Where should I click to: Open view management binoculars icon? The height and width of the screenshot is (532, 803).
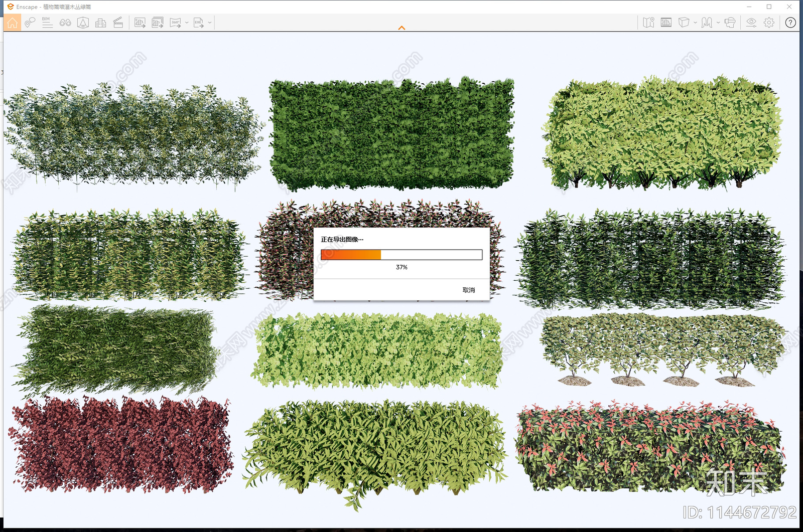[65, 23]
